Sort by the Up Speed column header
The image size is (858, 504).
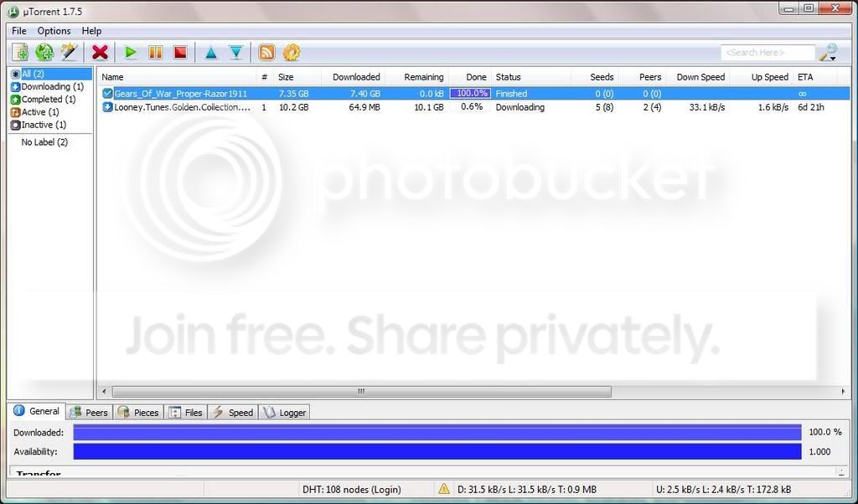pos(762,77)
